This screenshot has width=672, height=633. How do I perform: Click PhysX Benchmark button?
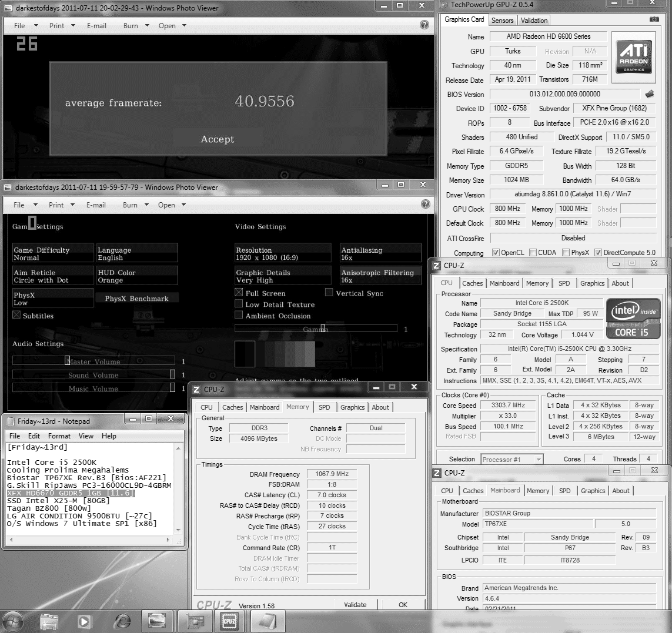point(137,299)
